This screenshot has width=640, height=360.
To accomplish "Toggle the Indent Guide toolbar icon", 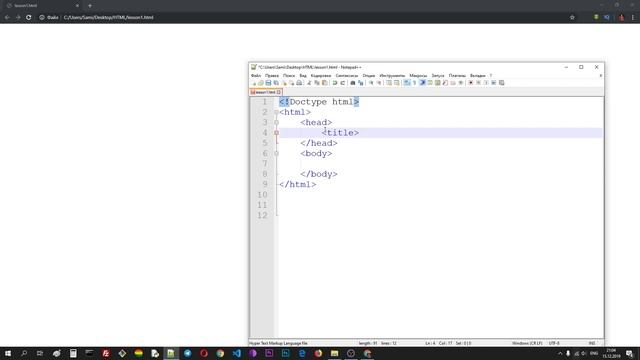I will [422, 83].
